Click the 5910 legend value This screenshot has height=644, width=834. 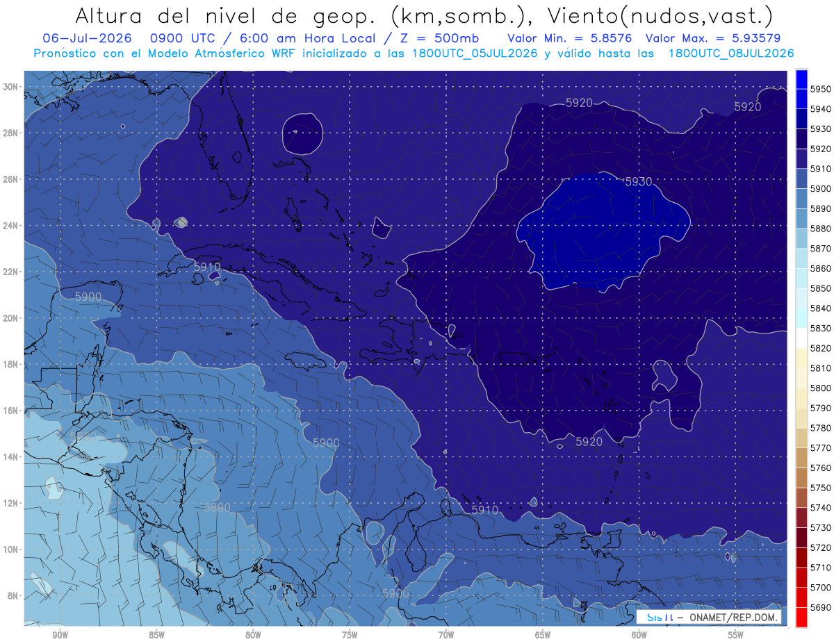820,168
